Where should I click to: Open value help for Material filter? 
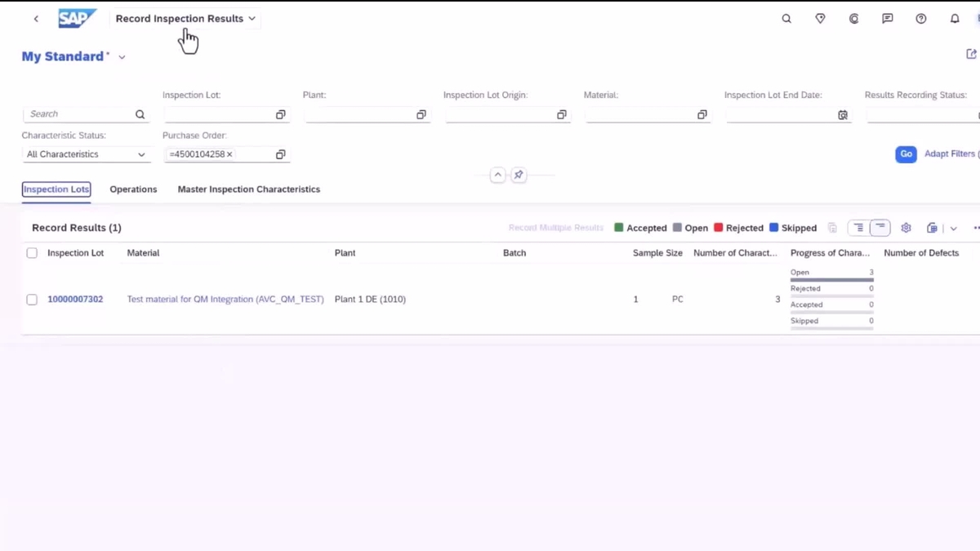click(702, 115)
